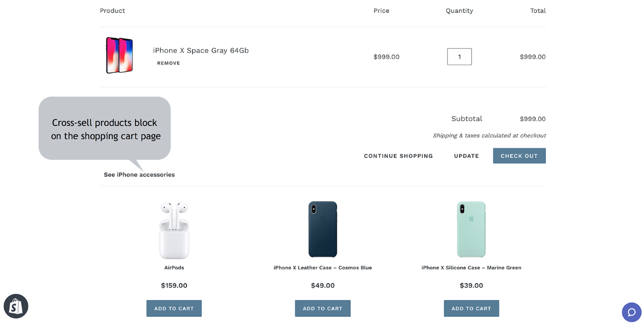Focus the quantity input field

(459, 57)
